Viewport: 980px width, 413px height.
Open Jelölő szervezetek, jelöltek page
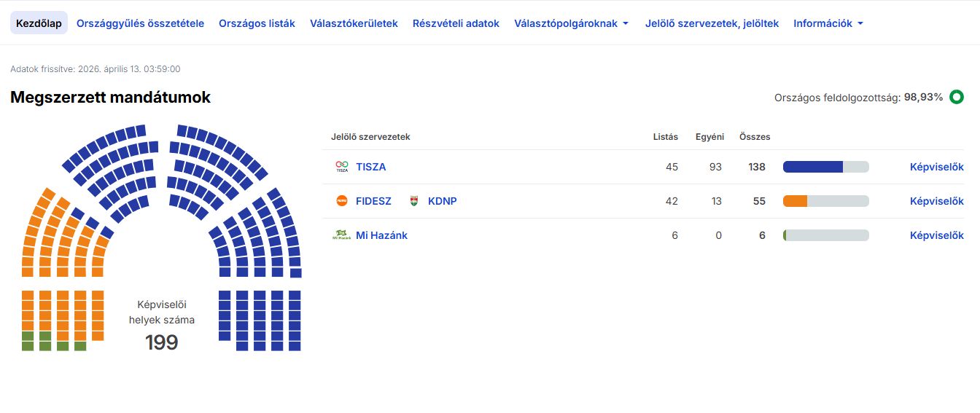coord(712,23)
